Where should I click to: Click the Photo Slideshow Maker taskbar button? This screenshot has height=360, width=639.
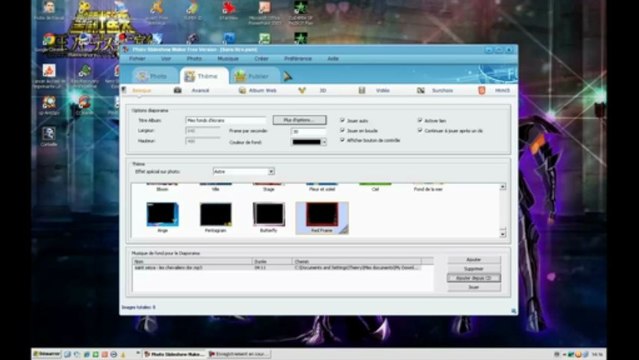point(174,354)
